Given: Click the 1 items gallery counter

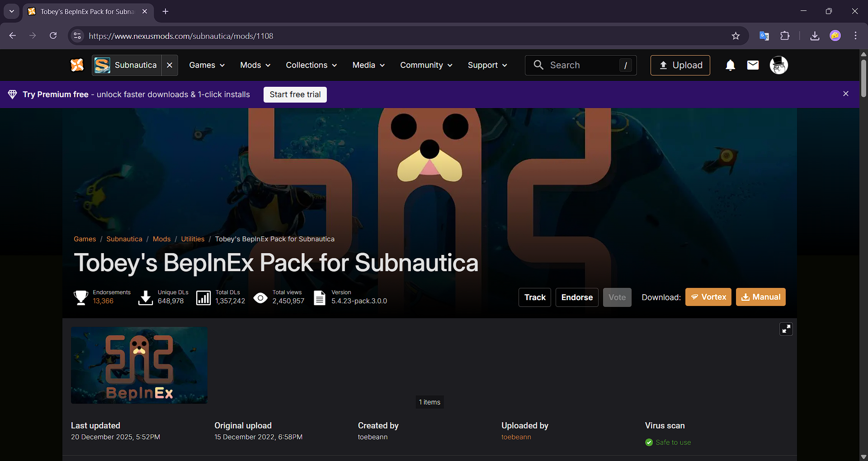Looking at the screenshot, I should 429,402.
